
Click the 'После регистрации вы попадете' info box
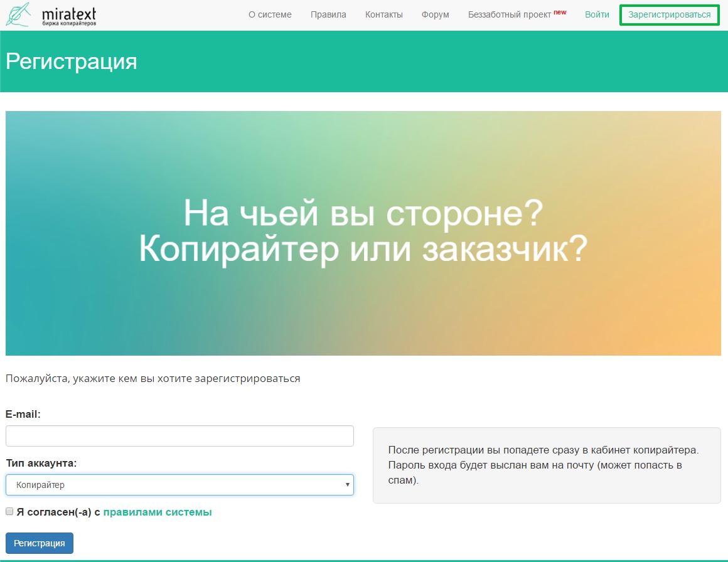[547, 465]
